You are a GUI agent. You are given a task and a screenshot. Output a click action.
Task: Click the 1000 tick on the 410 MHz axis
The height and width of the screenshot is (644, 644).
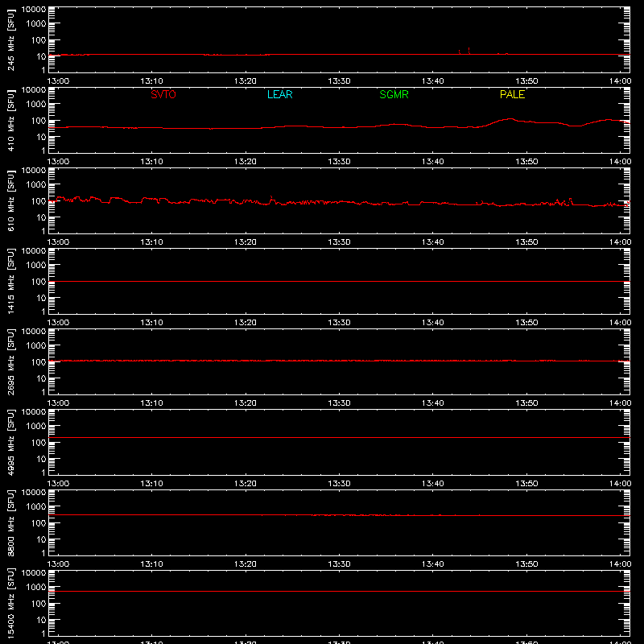point(36,104)
